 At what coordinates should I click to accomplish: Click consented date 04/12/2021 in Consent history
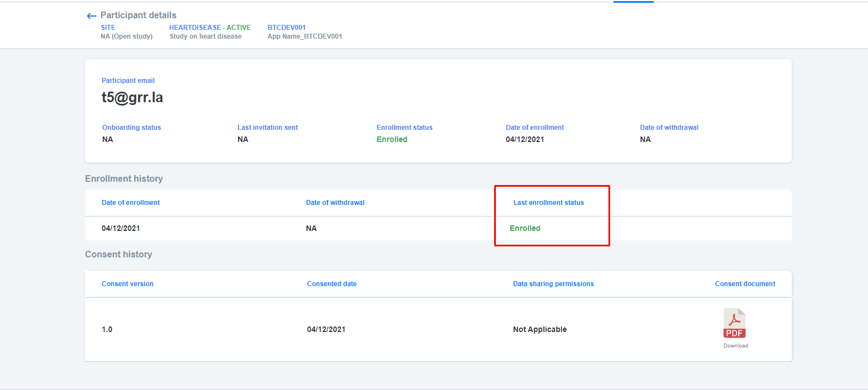(326, 330)
